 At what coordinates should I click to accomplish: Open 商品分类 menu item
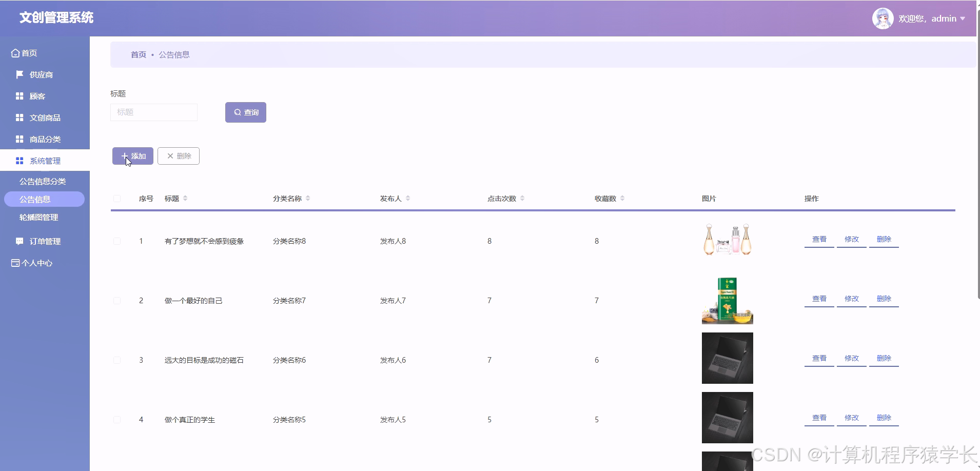(45, 139)
